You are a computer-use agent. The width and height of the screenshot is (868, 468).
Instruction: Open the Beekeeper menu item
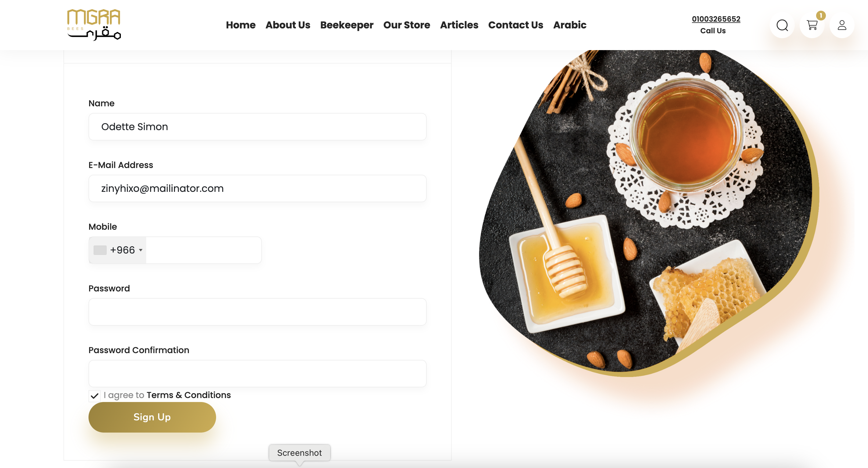click(x=347, y=25)
